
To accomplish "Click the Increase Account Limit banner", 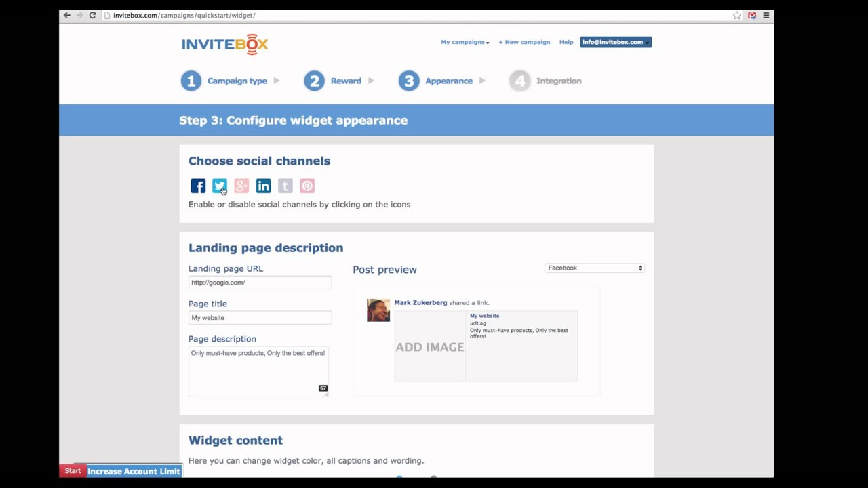I will pyautogui.click(x=134, y=472).
